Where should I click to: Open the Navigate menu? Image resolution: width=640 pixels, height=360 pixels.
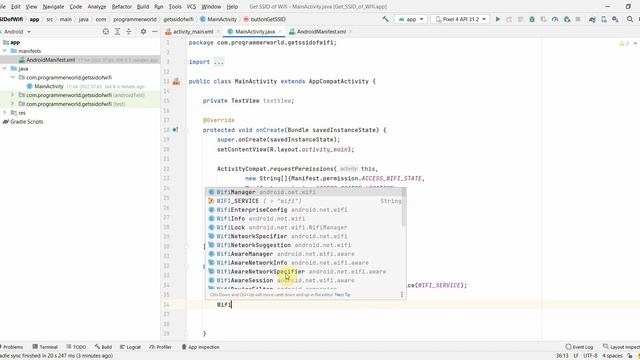point(53,7)
